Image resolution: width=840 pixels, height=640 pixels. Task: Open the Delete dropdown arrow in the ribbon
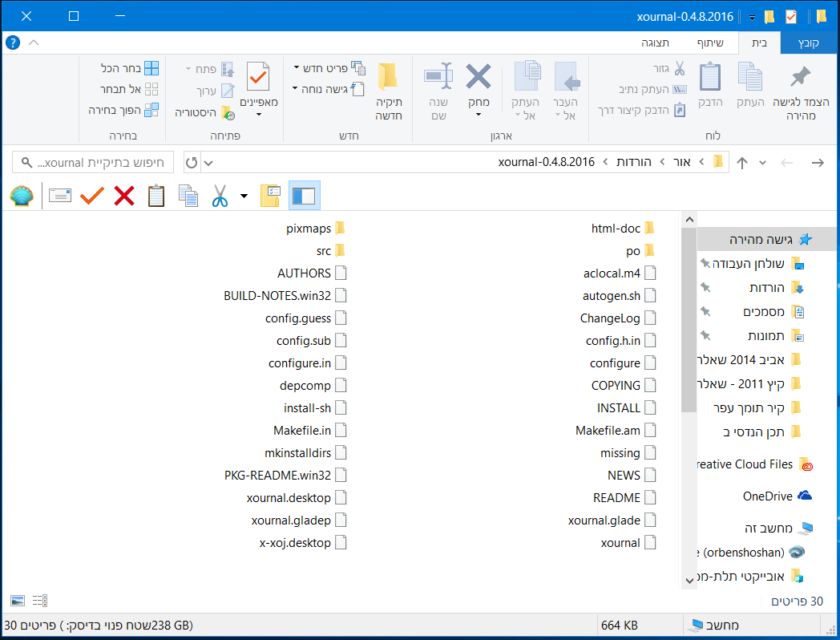(x=479, y=115)
